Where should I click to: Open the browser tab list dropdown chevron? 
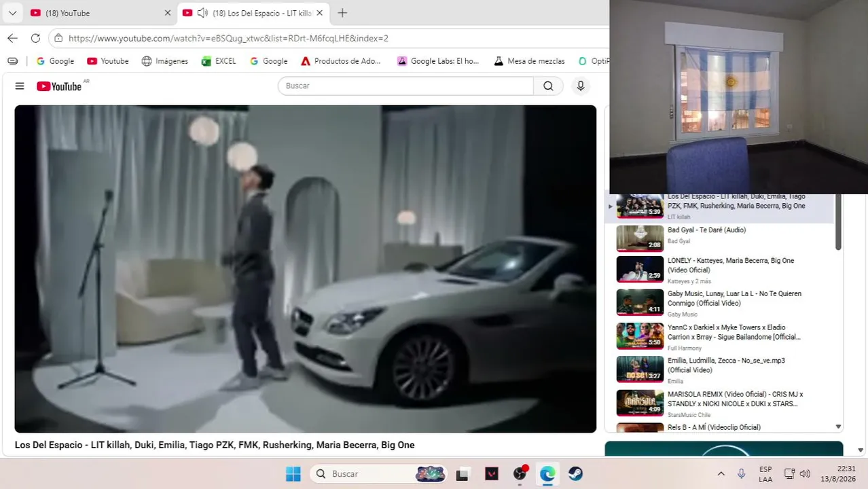[12, 13]
